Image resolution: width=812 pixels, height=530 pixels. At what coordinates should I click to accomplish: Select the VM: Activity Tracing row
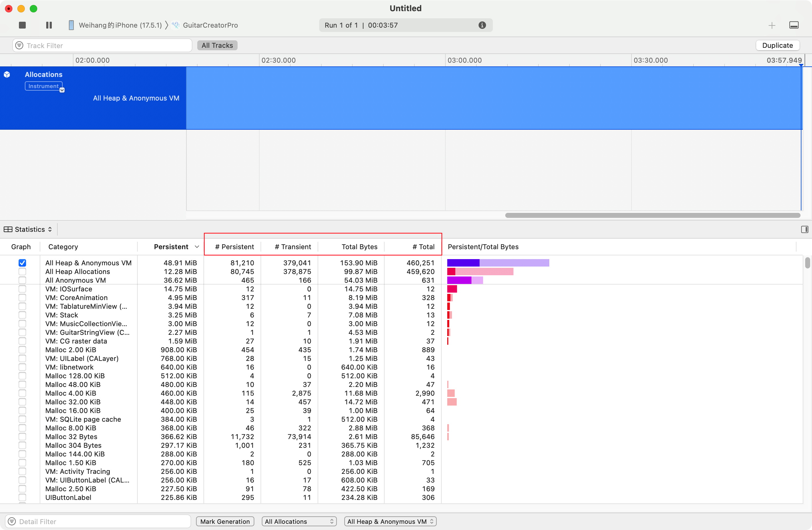coord(401,471)
